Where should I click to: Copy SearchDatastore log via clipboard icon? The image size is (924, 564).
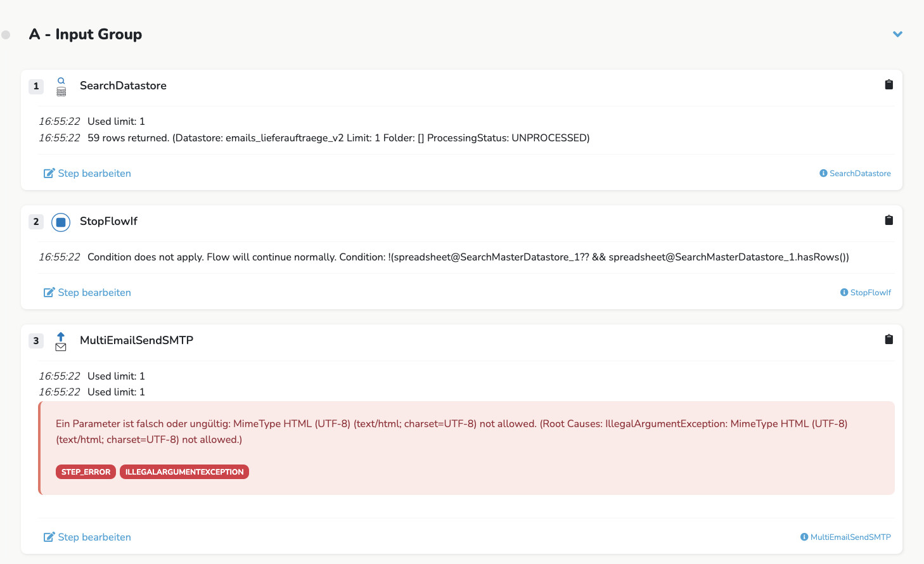pyautogui.click(x=889, y=84)
